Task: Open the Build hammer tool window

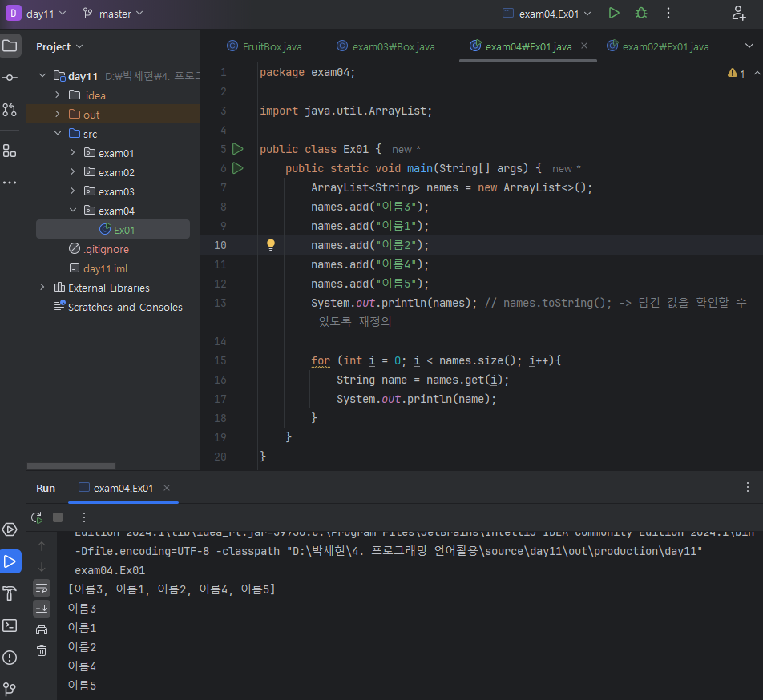Action: [x=10, y=593]
